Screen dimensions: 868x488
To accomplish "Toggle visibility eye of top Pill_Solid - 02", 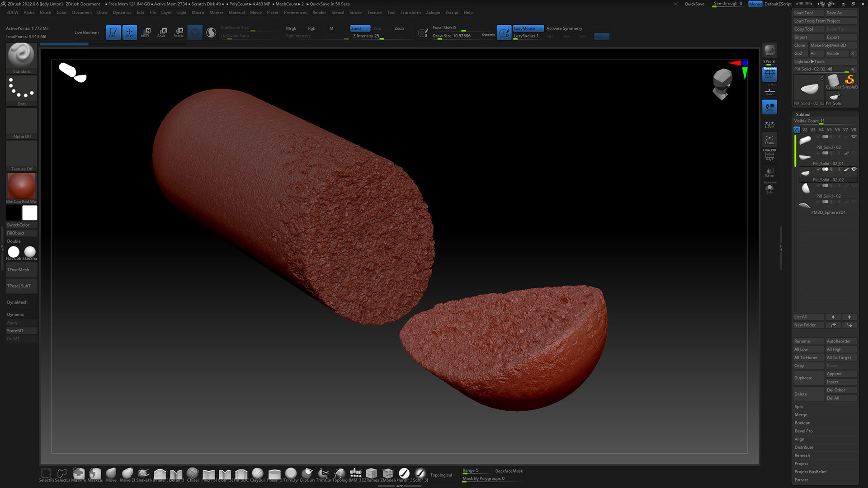I will click(854, 136).
